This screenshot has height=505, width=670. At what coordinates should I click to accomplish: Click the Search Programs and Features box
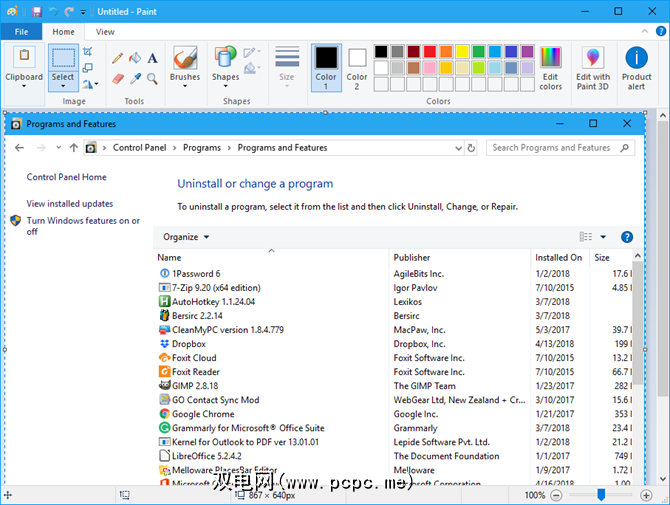pos(560,148)
